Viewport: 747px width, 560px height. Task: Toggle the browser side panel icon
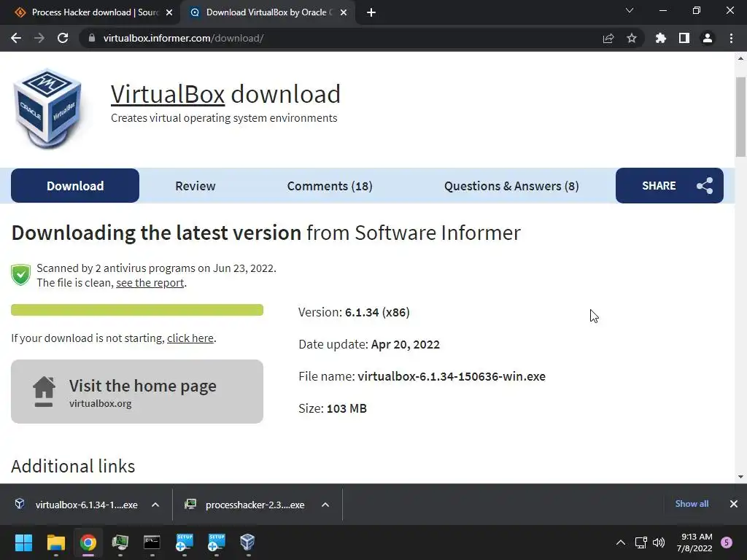coord(684,38)
